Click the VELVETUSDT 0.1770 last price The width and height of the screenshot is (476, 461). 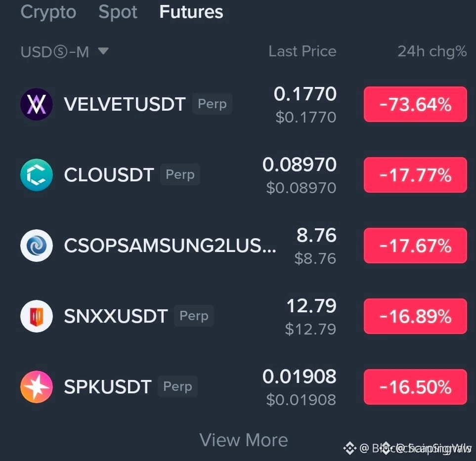click(x=305, y=94)
